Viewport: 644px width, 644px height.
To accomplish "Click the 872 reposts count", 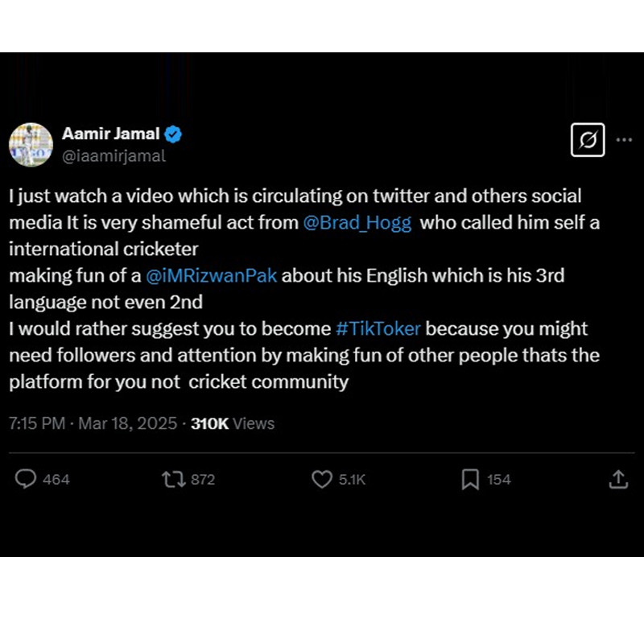I will point(203,480).
